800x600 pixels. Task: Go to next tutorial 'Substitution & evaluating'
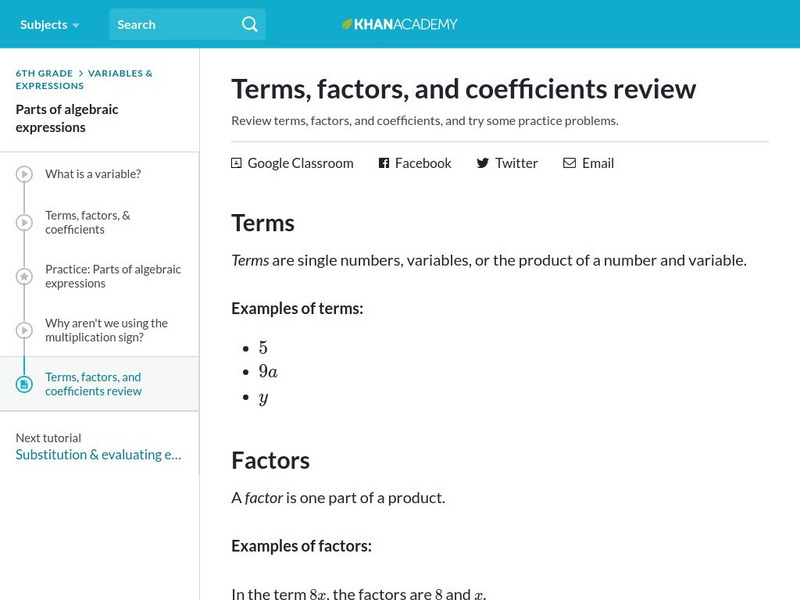click(98, 454)
